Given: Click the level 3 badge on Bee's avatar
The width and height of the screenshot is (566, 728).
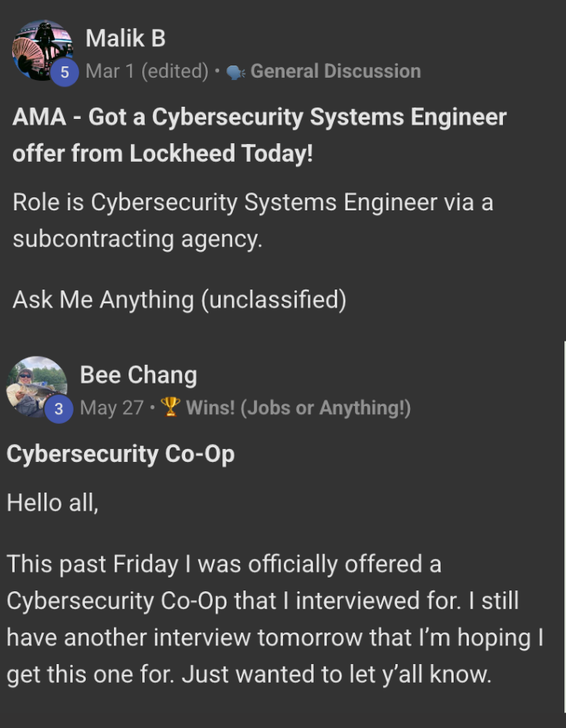Looking at the screenshot, I should 58,408.
